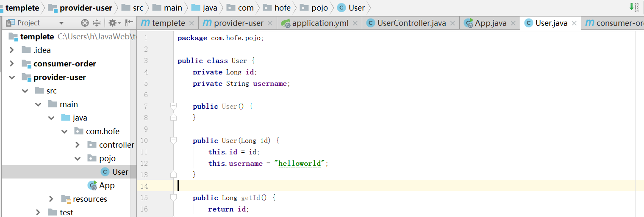Collapse the main folder arrow in tree
The image size is (644, 217).
[38, 104]
